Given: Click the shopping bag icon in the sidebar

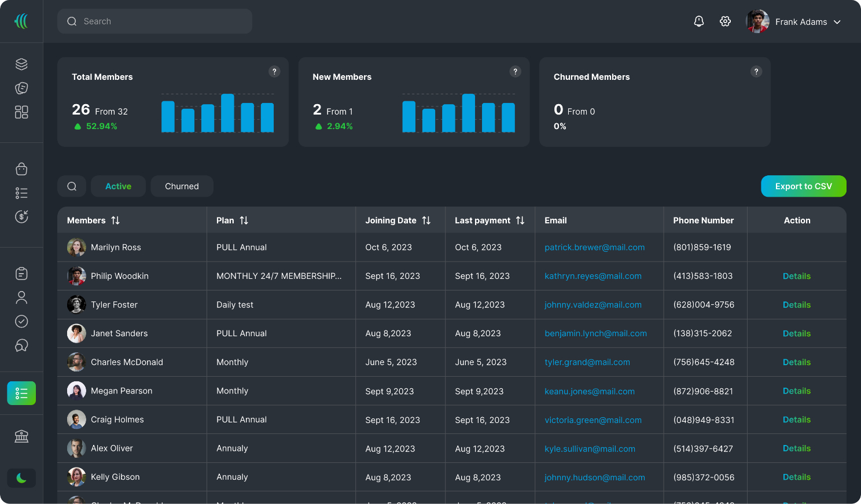Looking at the screenshot, I should (21, 169).
